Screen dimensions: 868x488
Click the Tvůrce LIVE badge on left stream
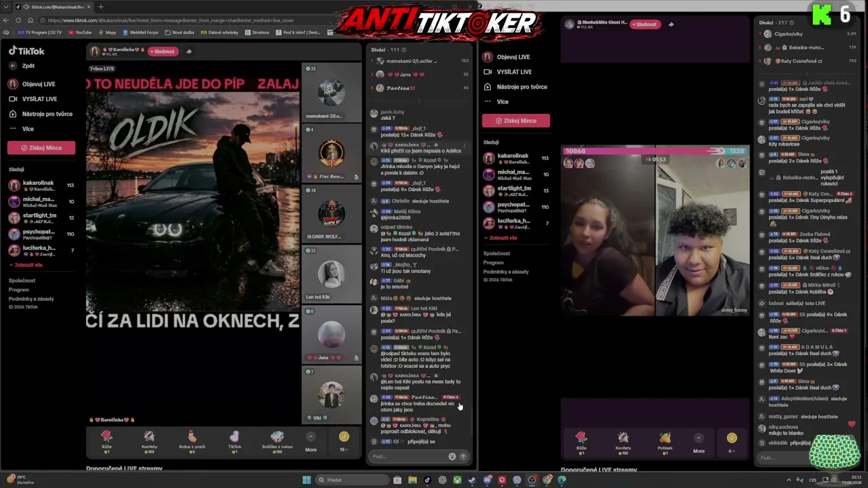(102, 68)
